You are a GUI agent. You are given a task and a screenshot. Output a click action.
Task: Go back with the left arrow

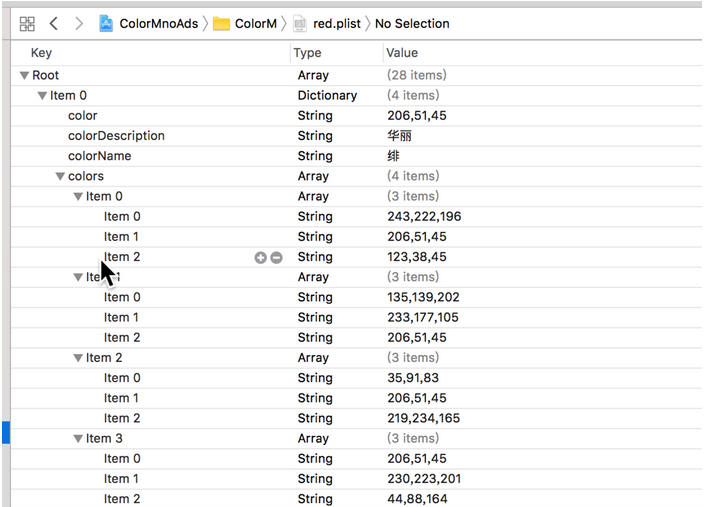(x=54, y=23)
